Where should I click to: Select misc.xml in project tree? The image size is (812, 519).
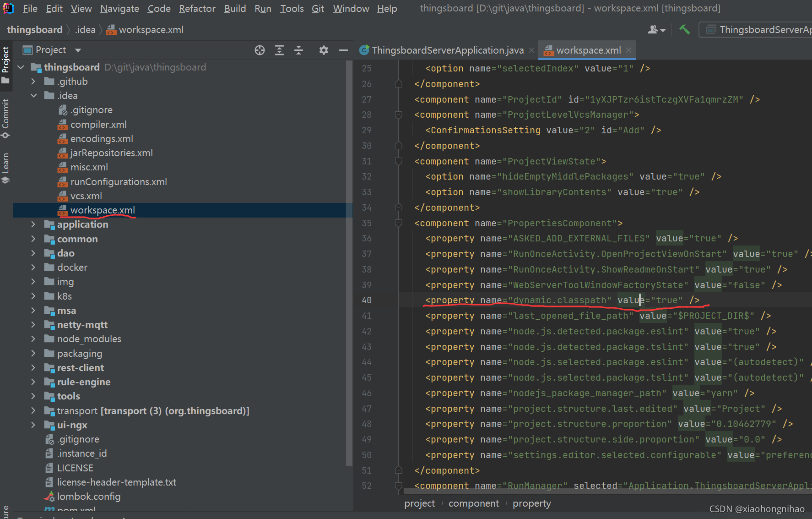[89, 167]
